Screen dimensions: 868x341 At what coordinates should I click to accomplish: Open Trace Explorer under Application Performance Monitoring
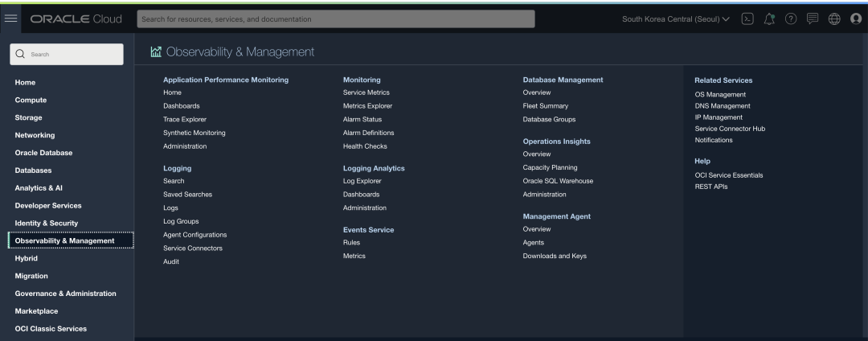[185, 120]
